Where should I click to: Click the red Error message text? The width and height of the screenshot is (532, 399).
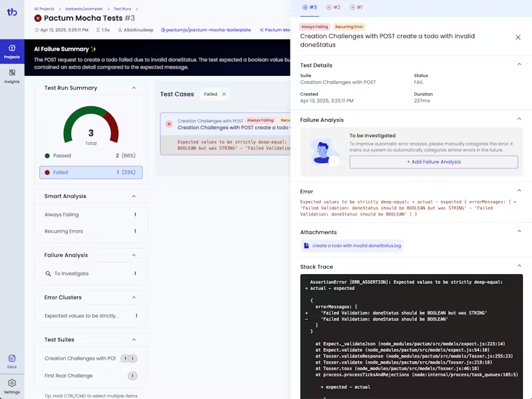coord(408,208)
